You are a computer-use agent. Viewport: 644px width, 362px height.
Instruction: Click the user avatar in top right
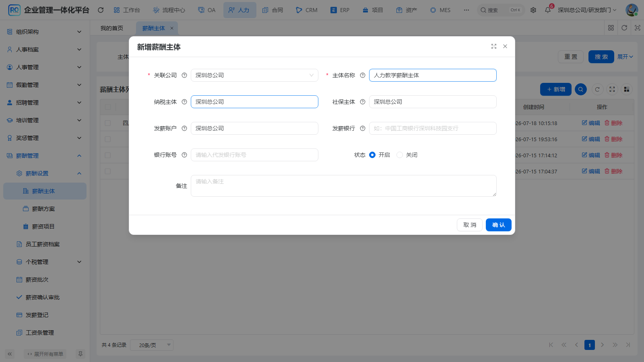click(632, 10)
